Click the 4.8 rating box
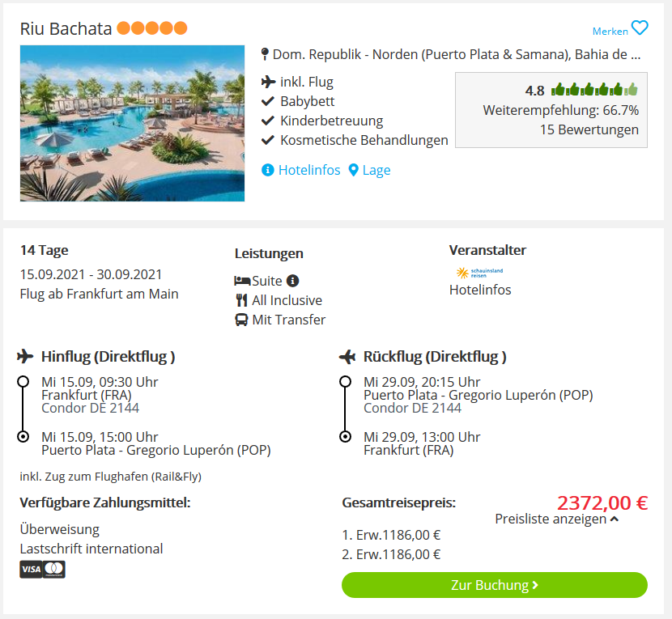Image resolution: width=672 pixels, height=619 pixels. pos(551,110)
